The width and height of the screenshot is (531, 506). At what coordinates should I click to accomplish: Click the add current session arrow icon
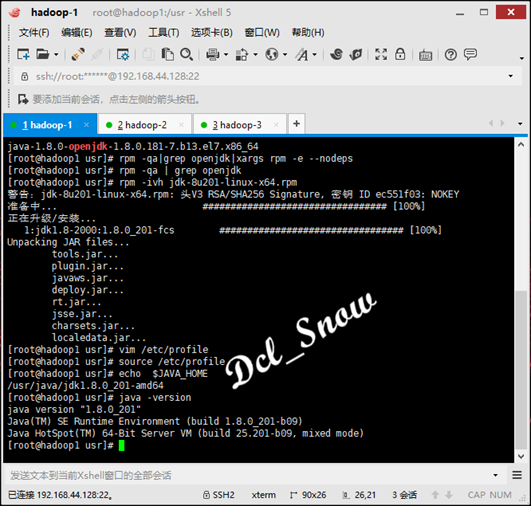[x=23, y=99]
